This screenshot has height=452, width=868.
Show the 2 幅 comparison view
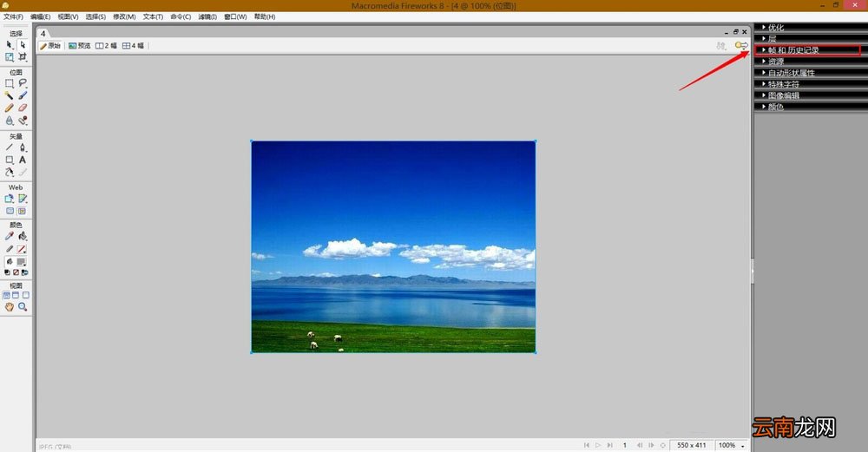(106, 46)
